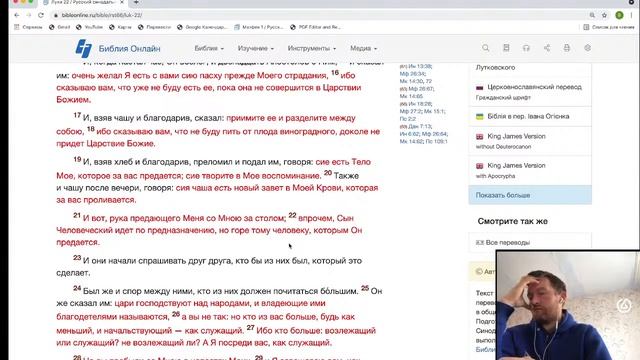The width and height of the screenshot is (640, 360).
Task: Open the reading list button
Action: [609, 27]
